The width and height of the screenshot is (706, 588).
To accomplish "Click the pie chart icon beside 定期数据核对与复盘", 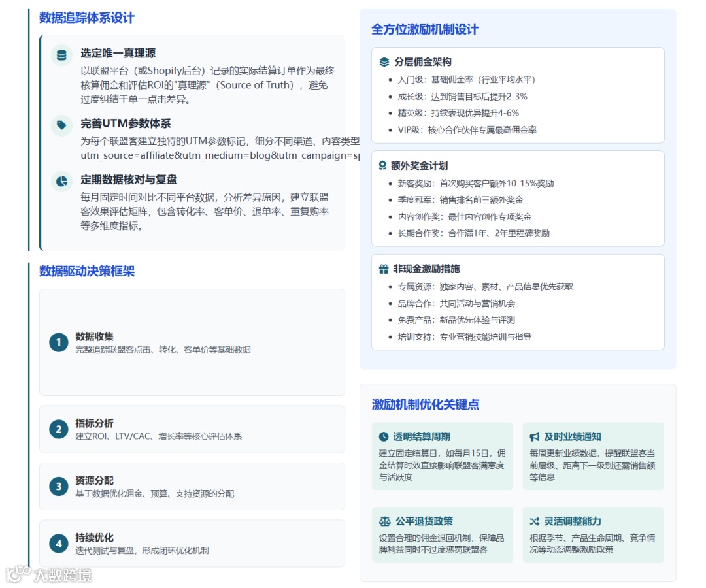I will tap(61, 182).
